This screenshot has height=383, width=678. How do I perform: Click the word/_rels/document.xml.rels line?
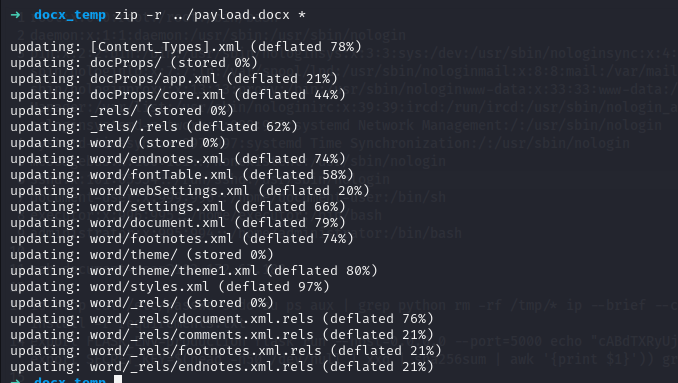pos(222,319)
